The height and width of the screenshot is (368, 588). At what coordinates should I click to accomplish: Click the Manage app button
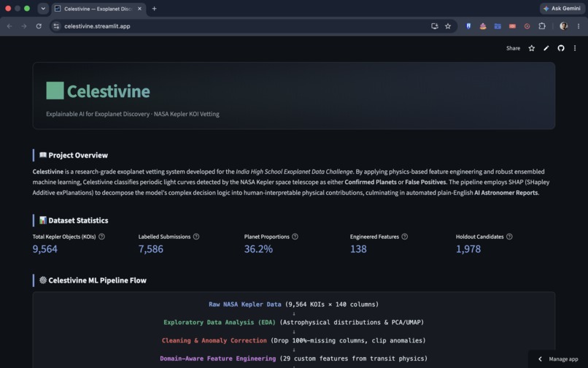click(558, 359)
